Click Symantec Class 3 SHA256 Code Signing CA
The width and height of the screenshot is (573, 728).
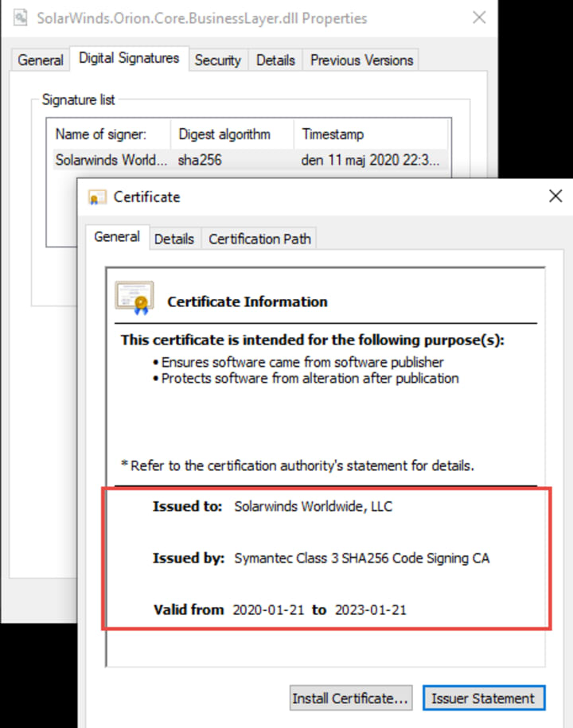pyautogui.click(x=362, y=558)
